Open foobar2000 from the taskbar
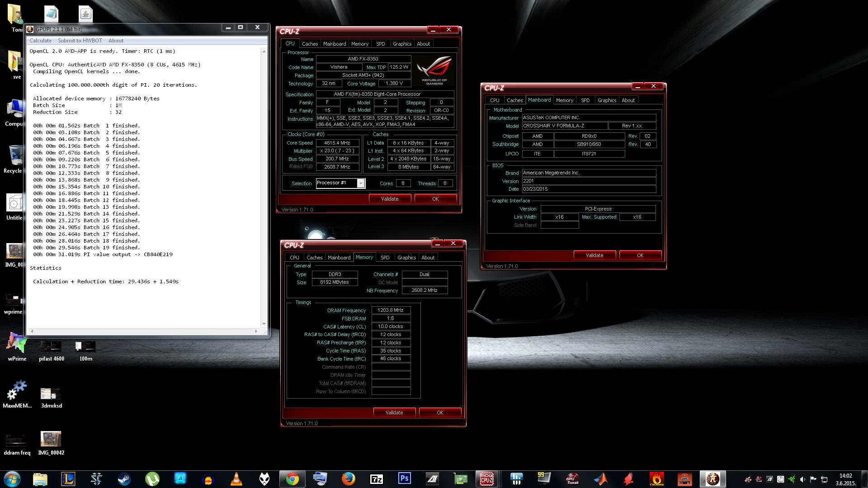868x488 pixels. [264, 479]
